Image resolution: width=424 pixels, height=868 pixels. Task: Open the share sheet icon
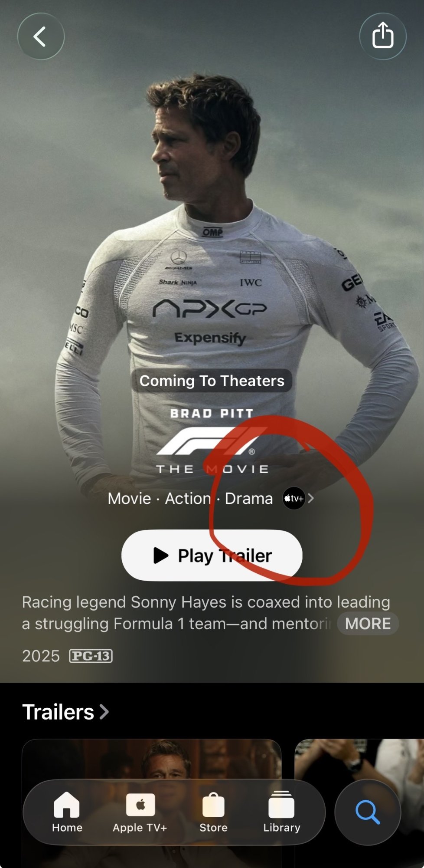[x=383, y=36]
